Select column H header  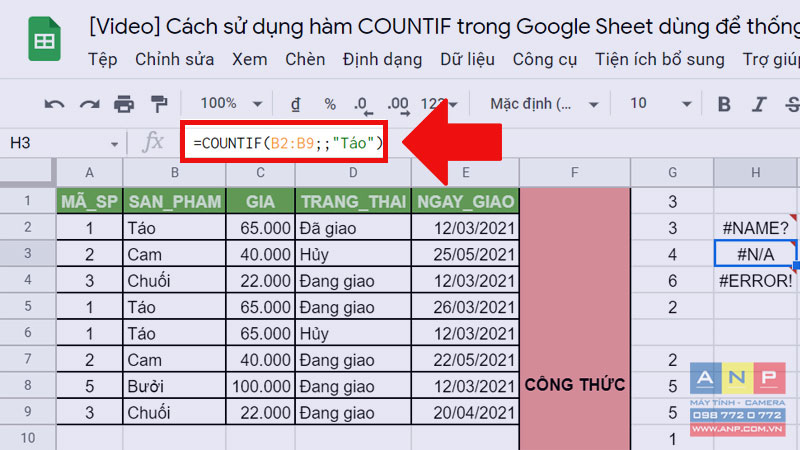756,172
